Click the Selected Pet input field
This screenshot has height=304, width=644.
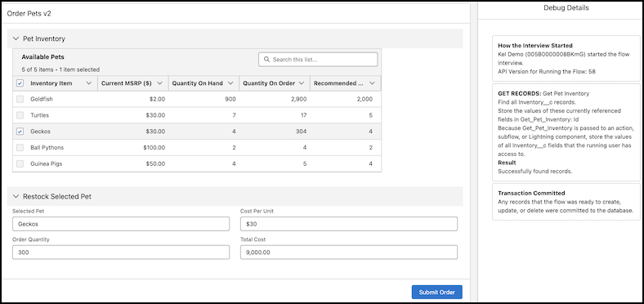click(121, 224)
